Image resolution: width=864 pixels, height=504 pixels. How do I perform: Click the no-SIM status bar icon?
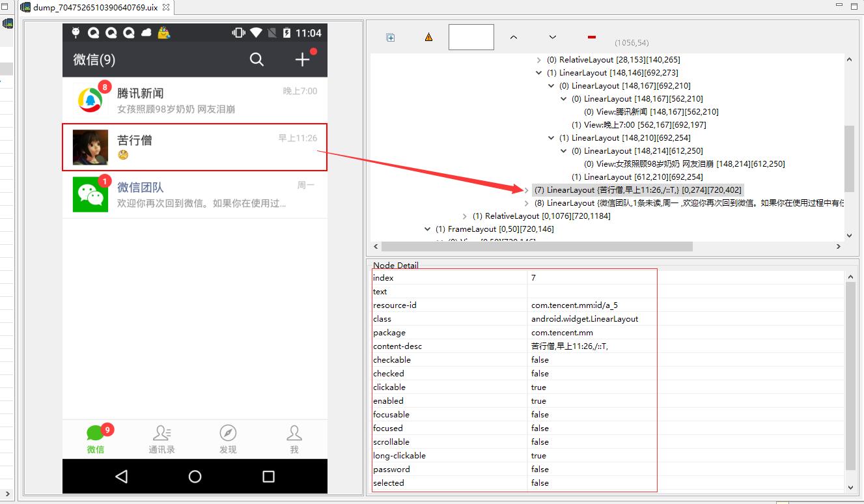pyautogui.click(x=272, y=33)
